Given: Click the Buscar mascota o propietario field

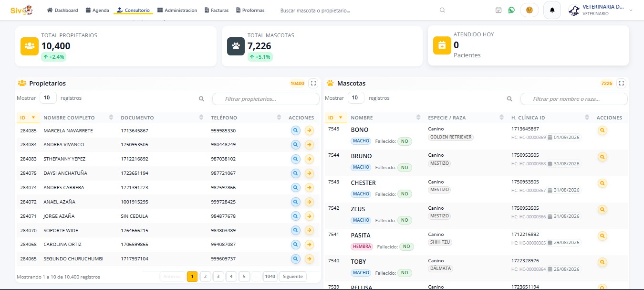Looking at the screenshot, I should (358, 10).
